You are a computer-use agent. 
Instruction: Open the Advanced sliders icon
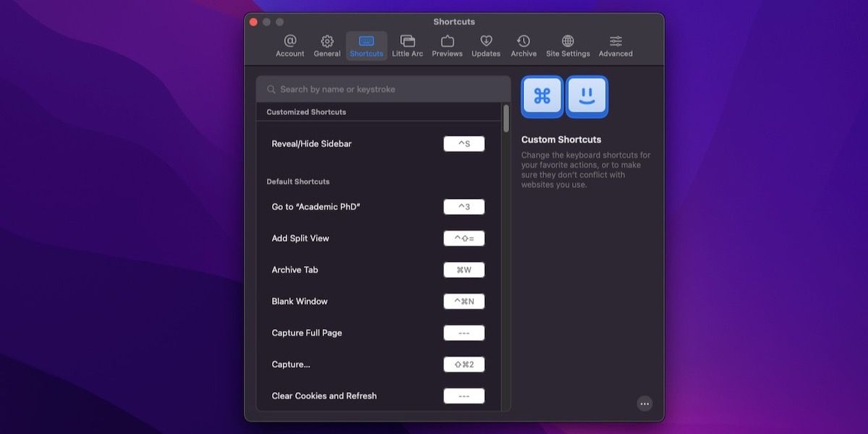tap(616, 41)
